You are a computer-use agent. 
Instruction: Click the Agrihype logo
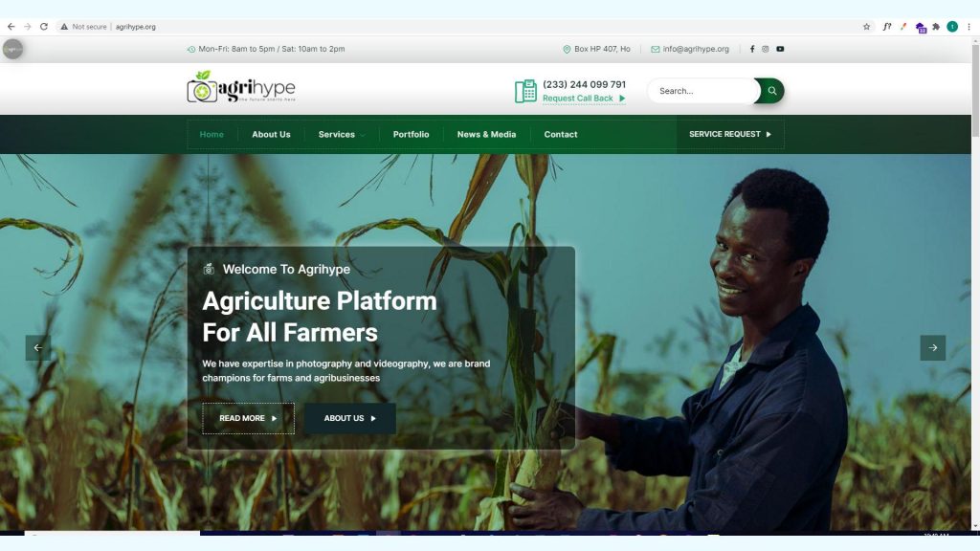(241, 87)
